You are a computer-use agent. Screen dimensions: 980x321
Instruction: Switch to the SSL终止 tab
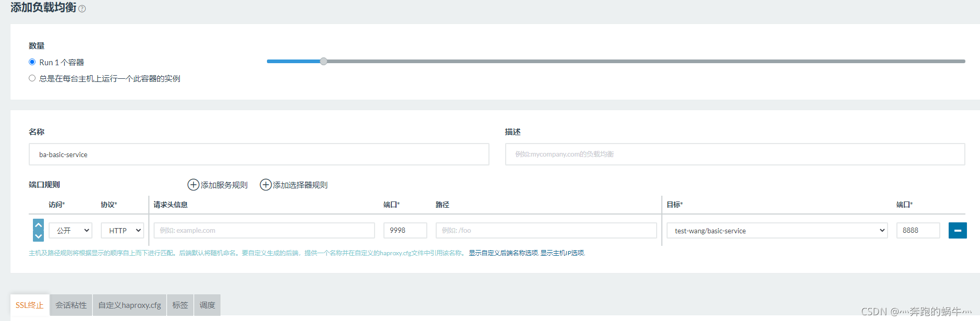click(x=30, y=305)
